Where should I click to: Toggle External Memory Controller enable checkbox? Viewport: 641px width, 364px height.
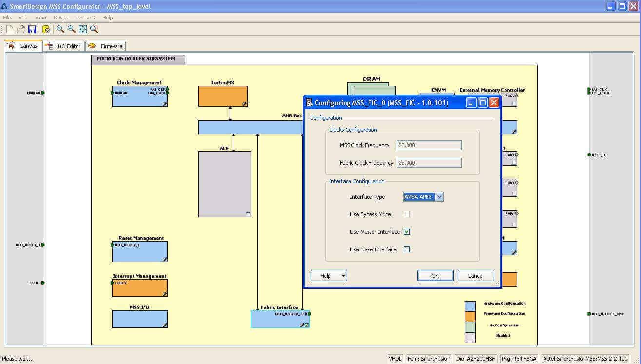(514, 104)
